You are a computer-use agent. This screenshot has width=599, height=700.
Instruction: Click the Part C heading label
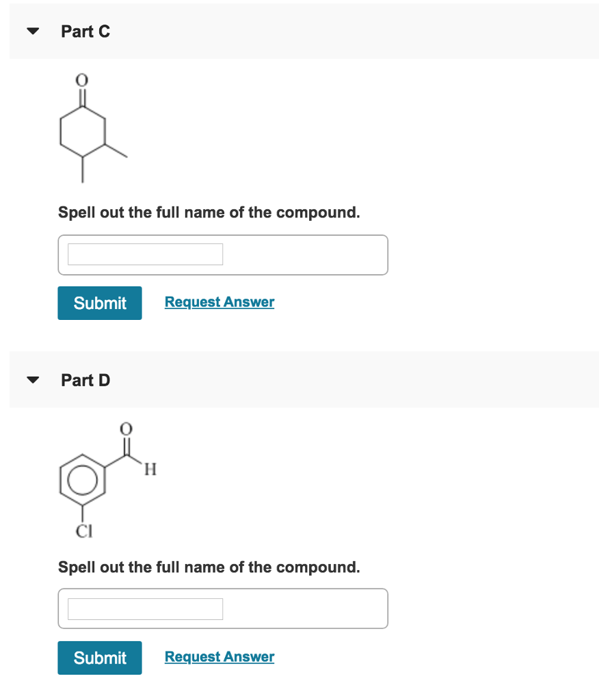click(85, 31)
